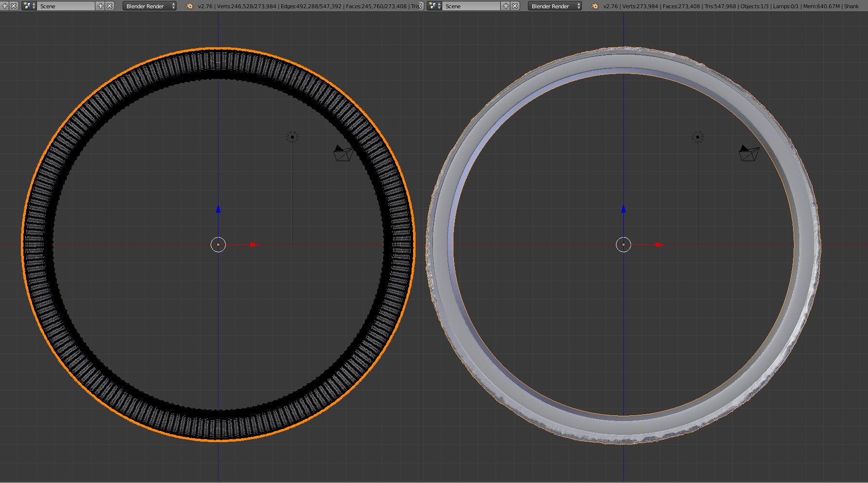This screenshot has height=483, width=868.
Task: Click Objects:1/3 statistic in right header
Action: [755, 6]
